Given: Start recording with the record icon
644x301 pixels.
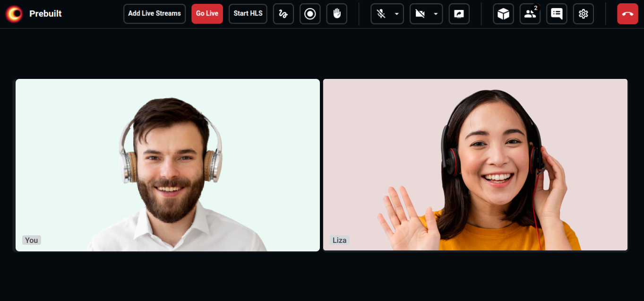Looking at the screenshot, I should coord(310,14).
